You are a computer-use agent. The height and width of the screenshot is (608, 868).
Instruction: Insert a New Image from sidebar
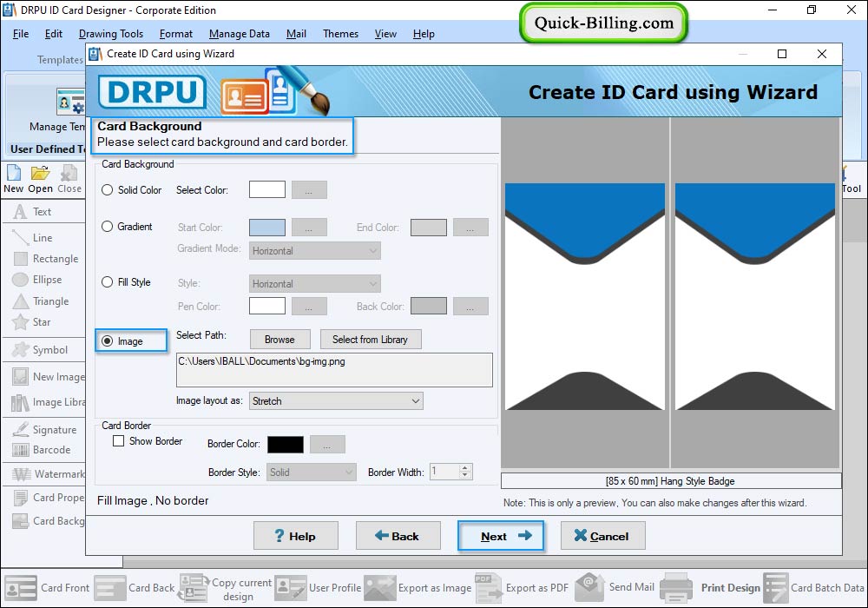49,377
